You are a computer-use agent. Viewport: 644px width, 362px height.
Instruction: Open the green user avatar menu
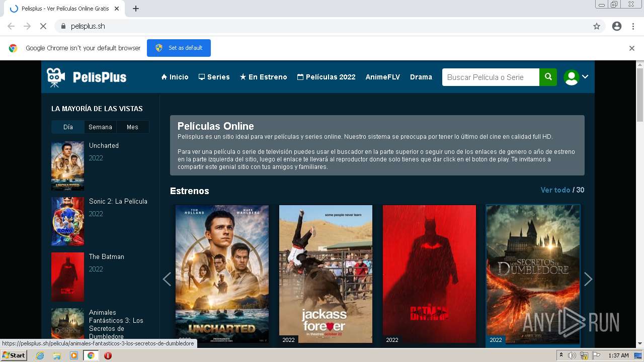(571, 77)
